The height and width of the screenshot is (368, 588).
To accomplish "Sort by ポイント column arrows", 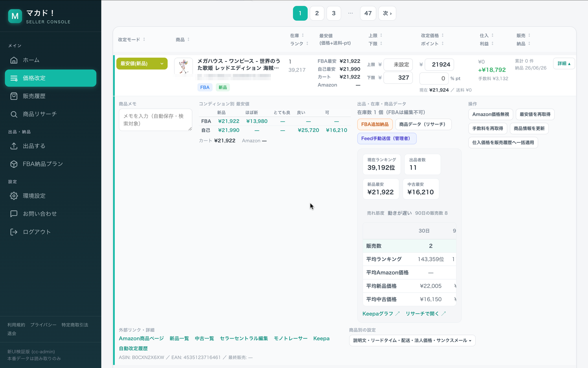I will pyautogui.click(x=442, y=43).
